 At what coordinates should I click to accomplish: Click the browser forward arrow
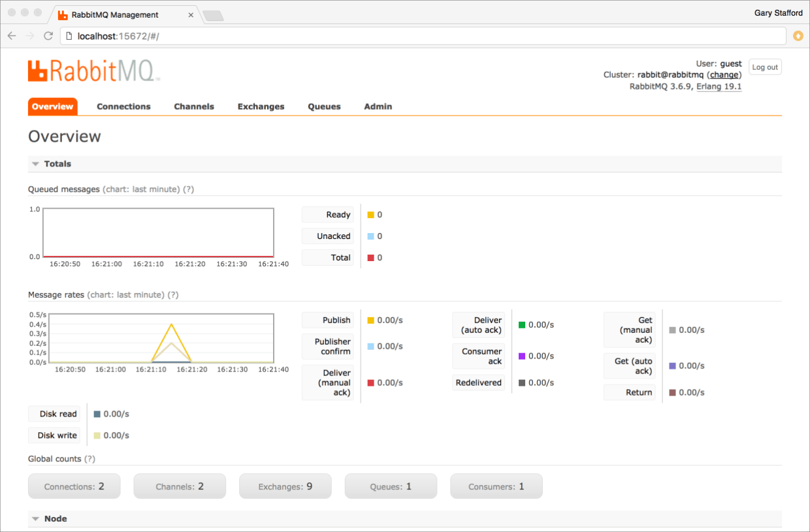point(30,36)
